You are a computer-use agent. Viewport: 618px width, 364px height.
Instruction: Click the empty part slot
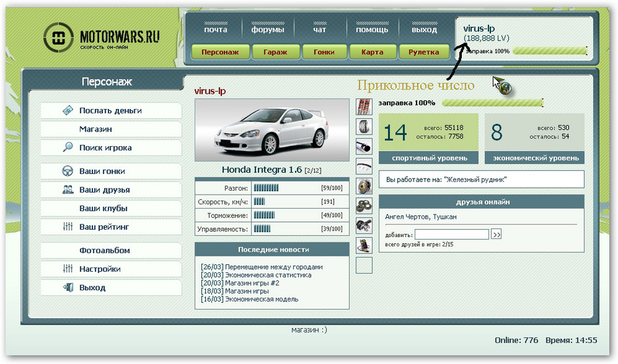tap(363, 266)
